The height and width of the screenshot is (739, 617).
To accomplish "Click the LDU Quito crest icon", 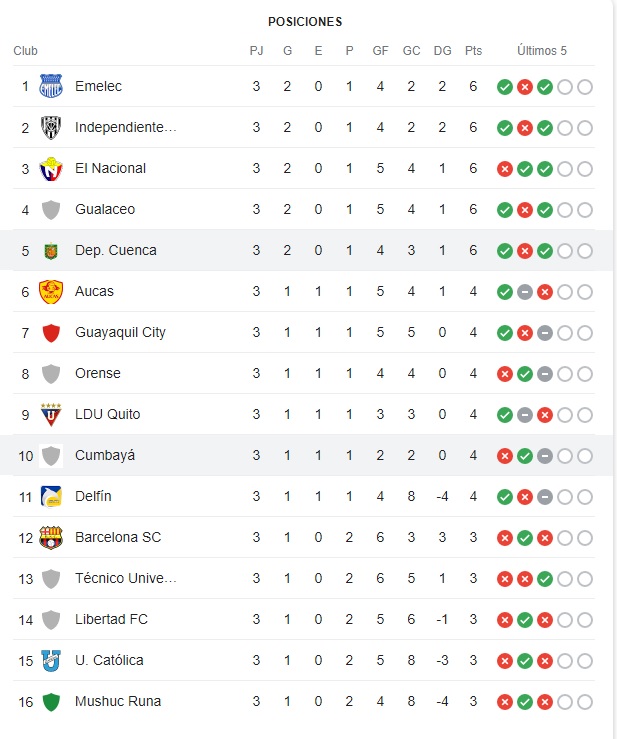I will coord(50,415).
